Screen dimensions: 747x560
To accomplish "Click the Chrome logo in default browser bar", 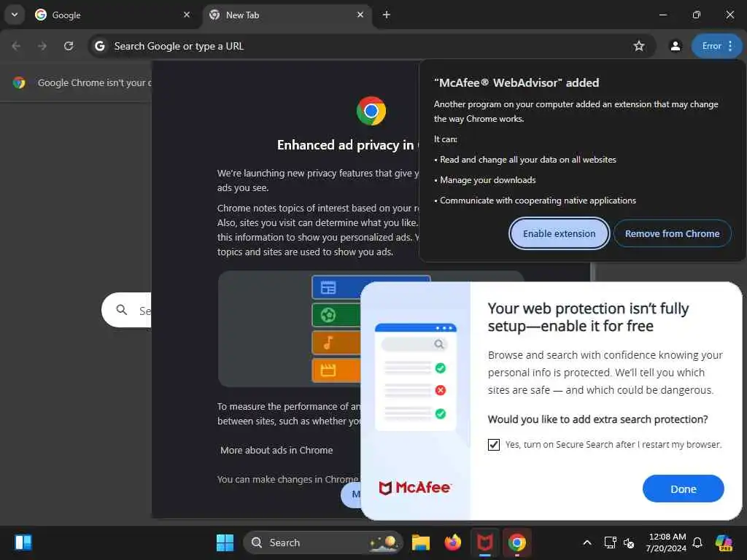I will point(19,83).
